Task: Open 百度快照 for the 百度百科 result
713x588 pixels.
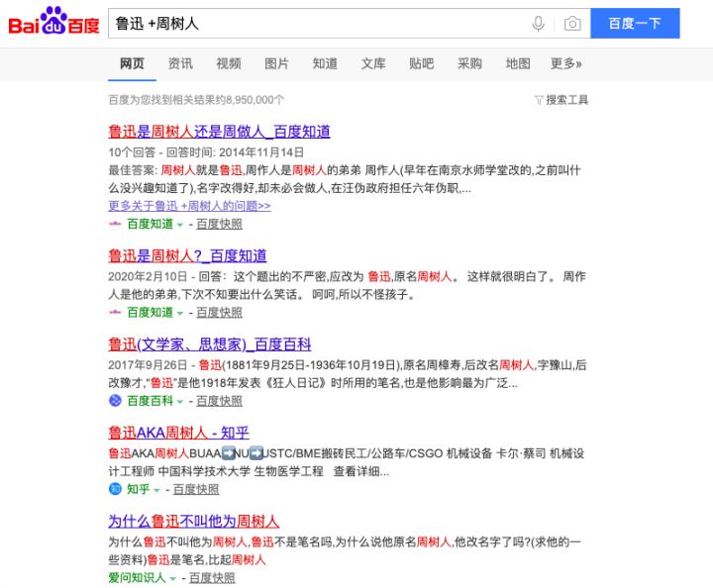Action: 219,401
